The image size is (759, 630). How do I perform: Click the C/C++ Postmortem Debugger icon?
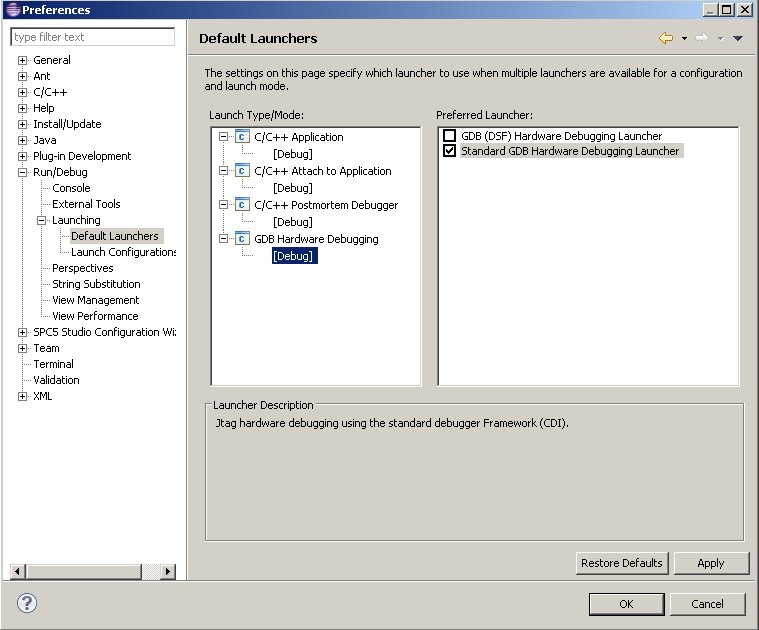point(242,205)
